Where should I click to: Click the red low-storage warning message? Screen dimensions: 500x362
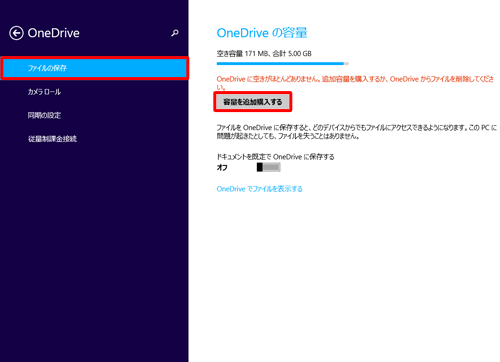355,83
